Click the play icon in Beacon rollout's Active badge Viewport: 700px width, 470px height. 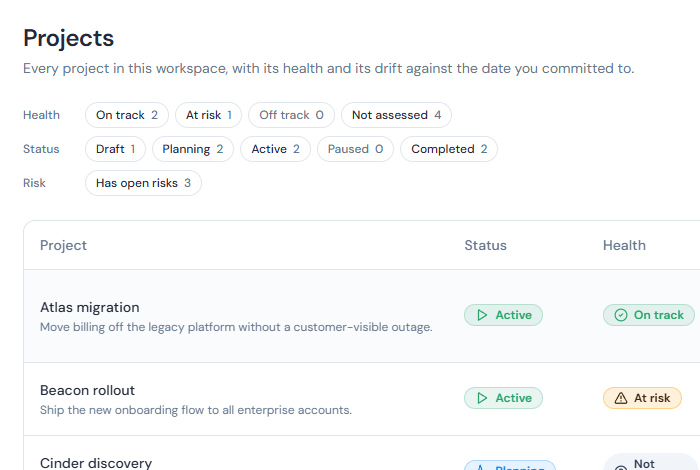(482, 398)
